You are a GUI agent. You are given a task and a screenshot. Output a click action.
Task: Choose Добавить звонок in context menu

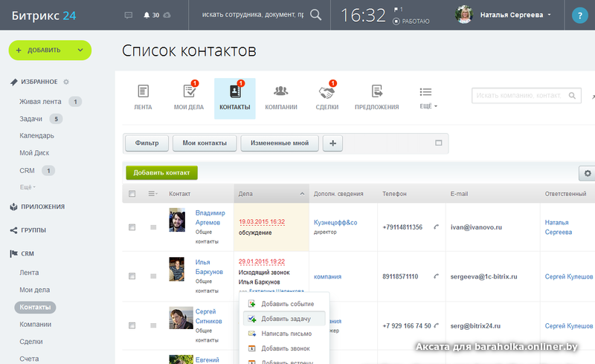[284, 348]
